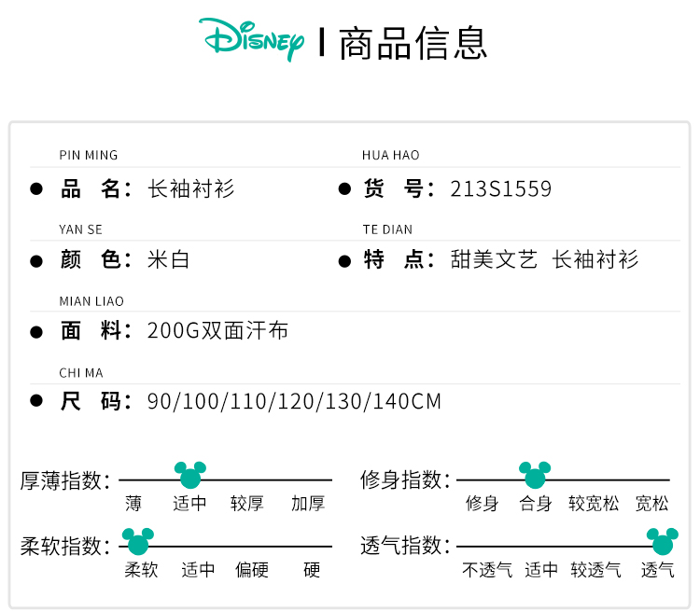
Task: Click the 厚薄指数 label
Action: point(65,480)
